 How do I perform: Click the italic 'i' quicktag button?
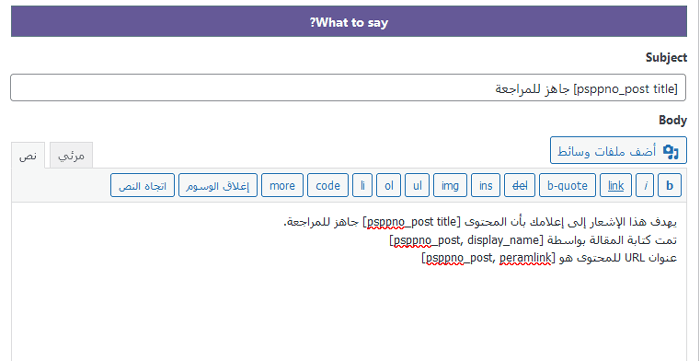click(x=645, y=185)
